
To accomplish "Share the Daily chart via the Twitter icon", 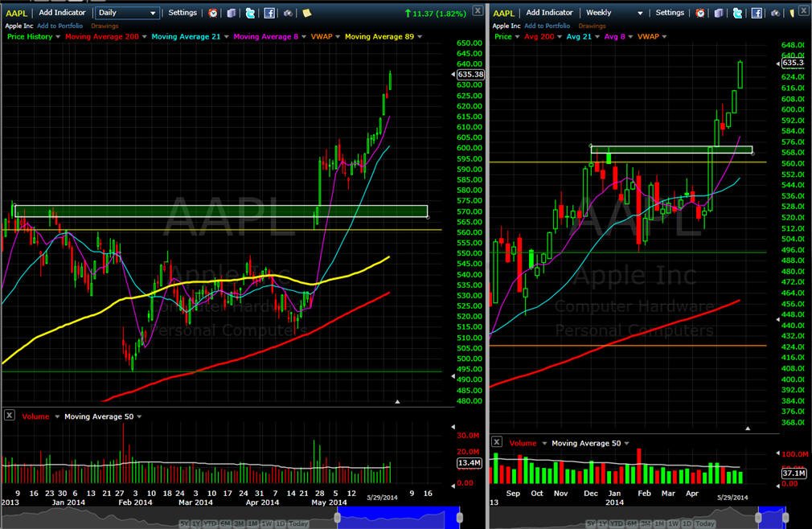I will click(x=250, y=13).
